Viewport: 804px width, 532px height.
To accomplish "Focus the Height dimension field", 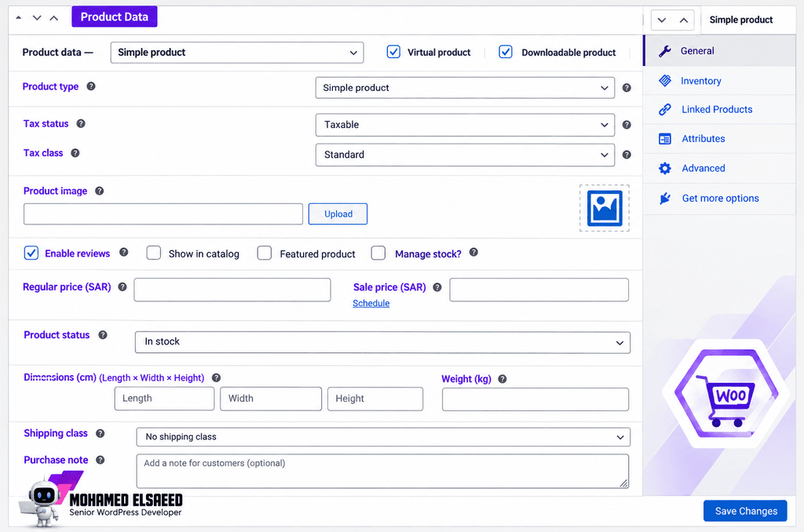I will coord(375,399).
